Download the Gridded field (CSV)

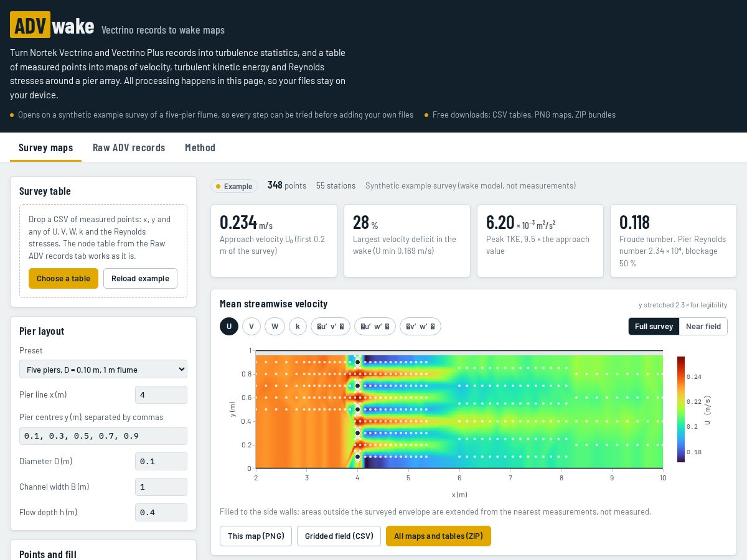point(339,536)
